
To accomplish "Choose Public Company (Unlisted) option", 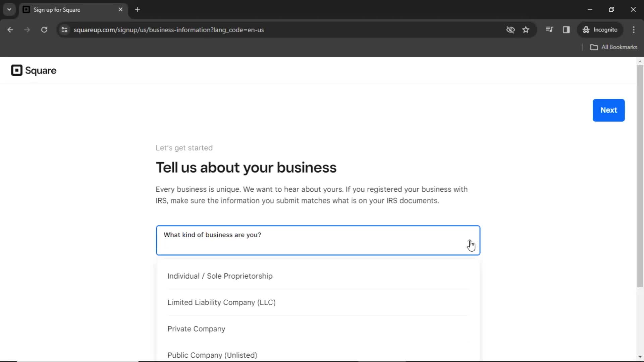I will pos(318,355).
